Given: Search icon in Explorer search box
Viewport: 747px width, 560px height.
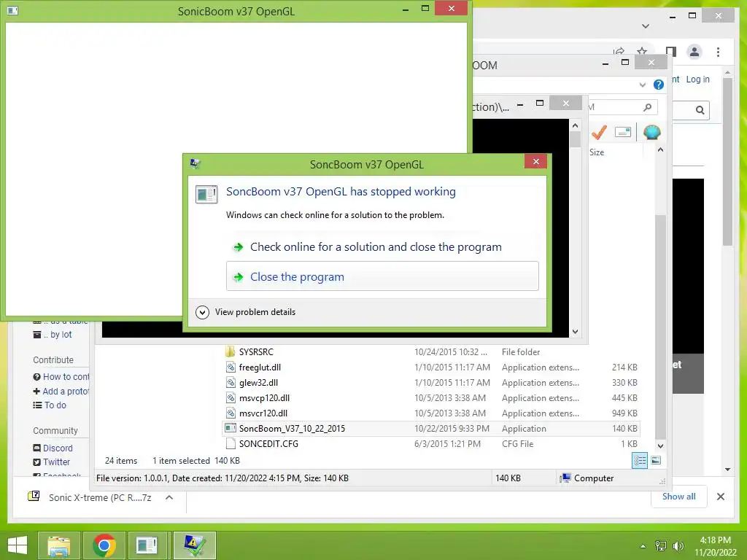Looking at the screenshot, I should (x=647, y=107).
